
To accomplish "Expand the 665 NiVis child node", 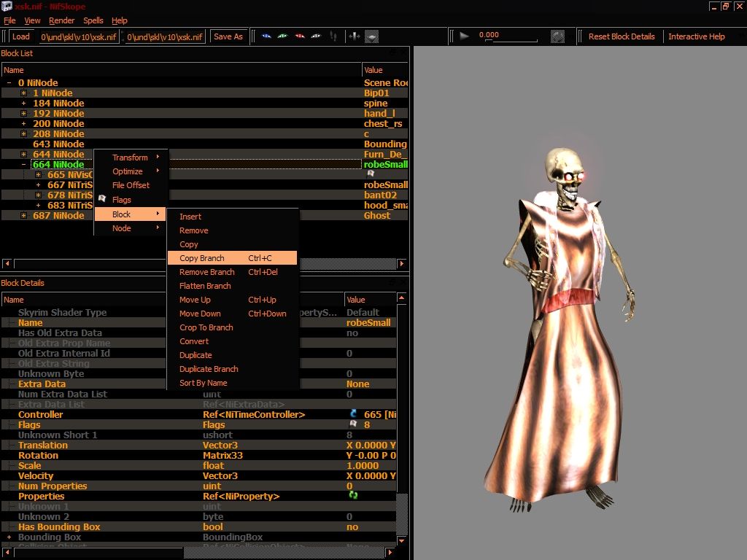I will click(x=38, y=175).
